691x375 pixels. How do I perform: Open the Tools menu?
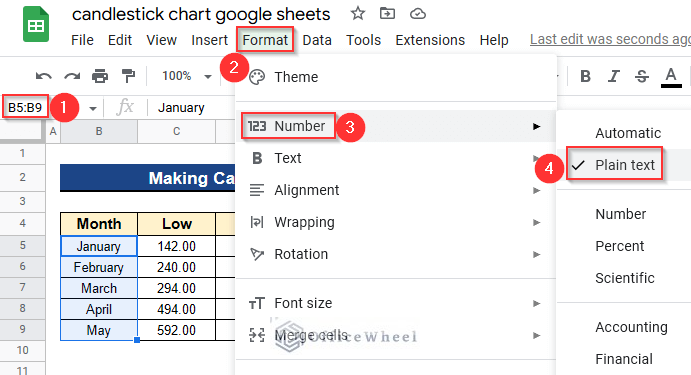point(364,40)
